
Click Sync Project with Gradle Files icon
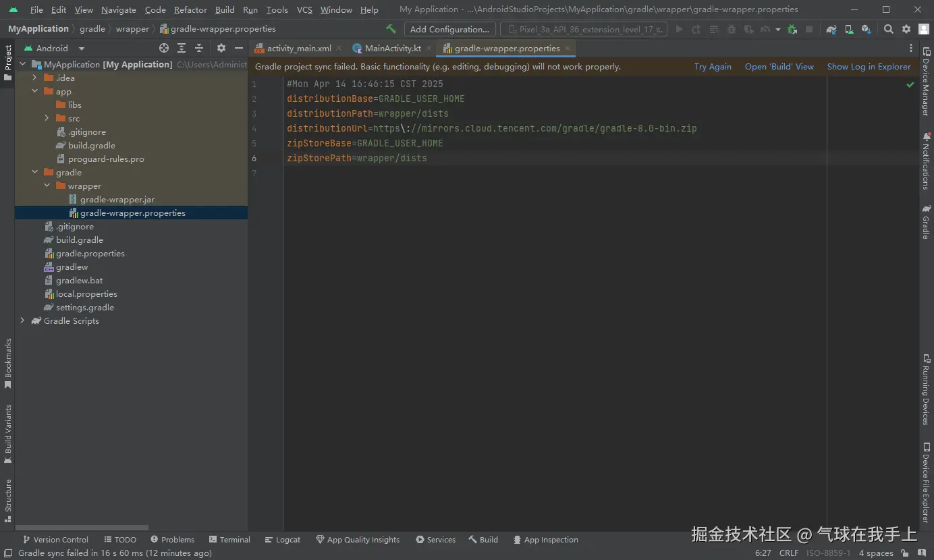coord(831,29)
